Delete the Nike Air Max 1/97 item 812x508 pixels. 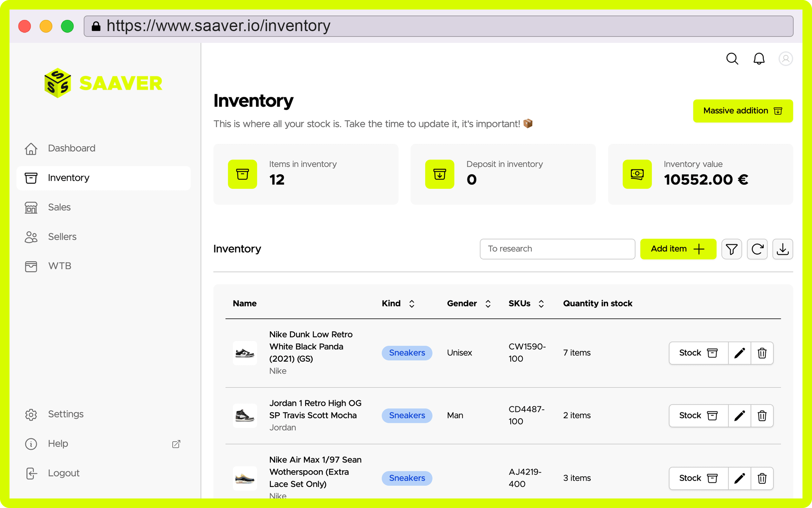tap(762, 478)
